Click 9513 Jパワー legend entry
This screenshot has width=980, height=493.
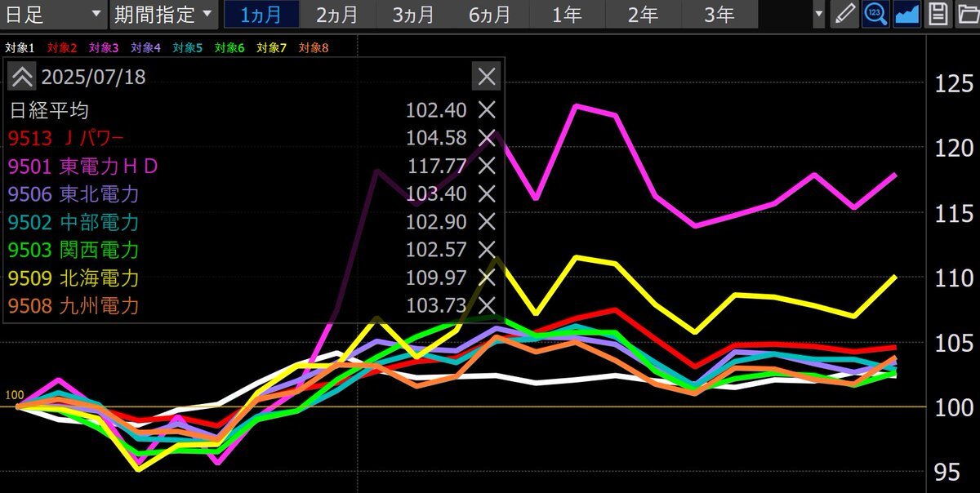point(67,138)
